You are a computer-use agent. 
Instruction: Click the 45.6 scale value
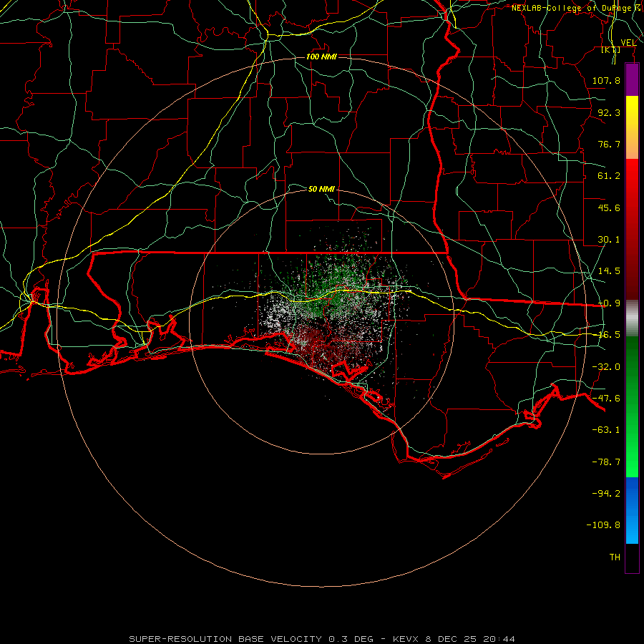(609, 208)
